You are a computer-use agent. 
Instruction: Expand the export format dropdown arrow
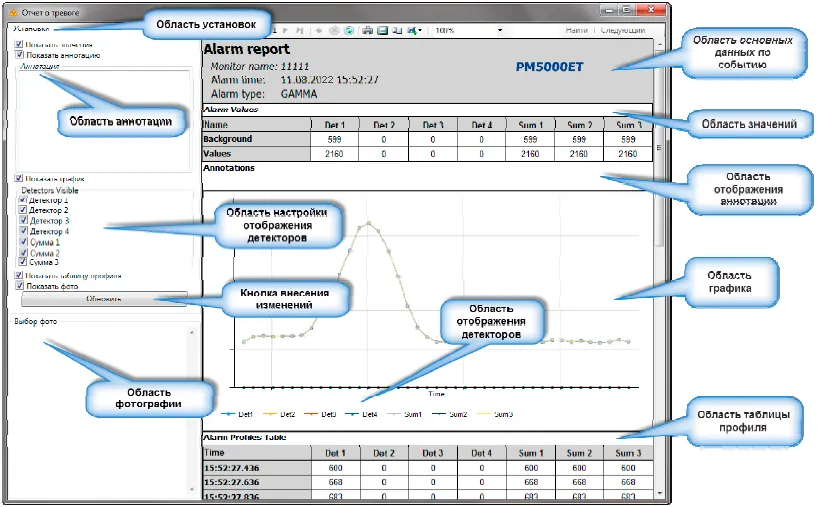click(420, 31)
